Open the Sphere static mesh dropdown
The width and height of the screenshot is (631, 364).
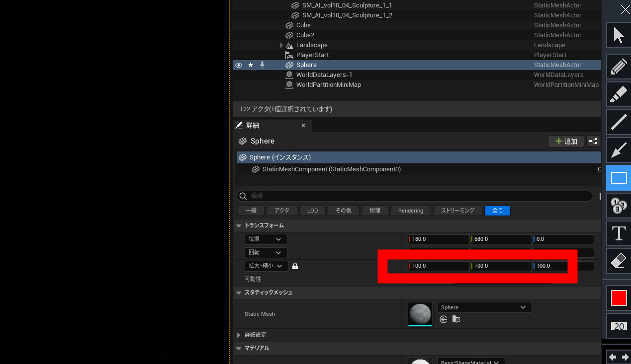484,307
